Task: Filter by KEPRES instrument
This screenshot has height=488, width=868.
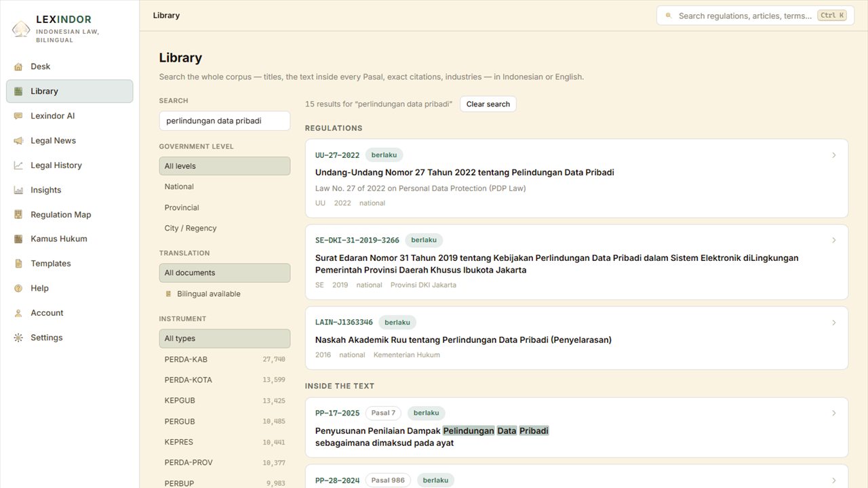Action: point(224,443)
